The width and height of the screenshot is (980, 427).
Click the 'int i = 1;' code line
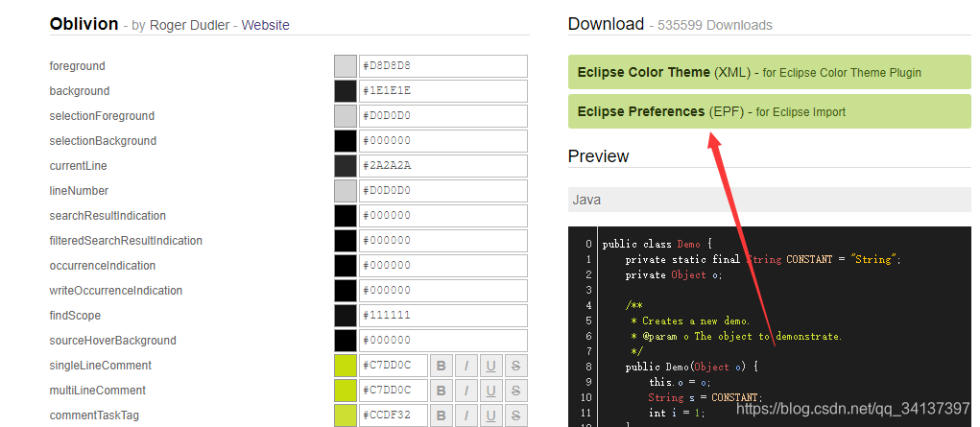click(x=677, y=413)
